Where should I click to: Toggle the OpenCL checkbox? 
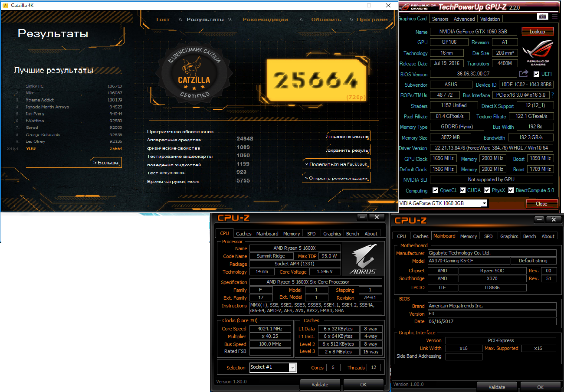click(x=436, y=190)
